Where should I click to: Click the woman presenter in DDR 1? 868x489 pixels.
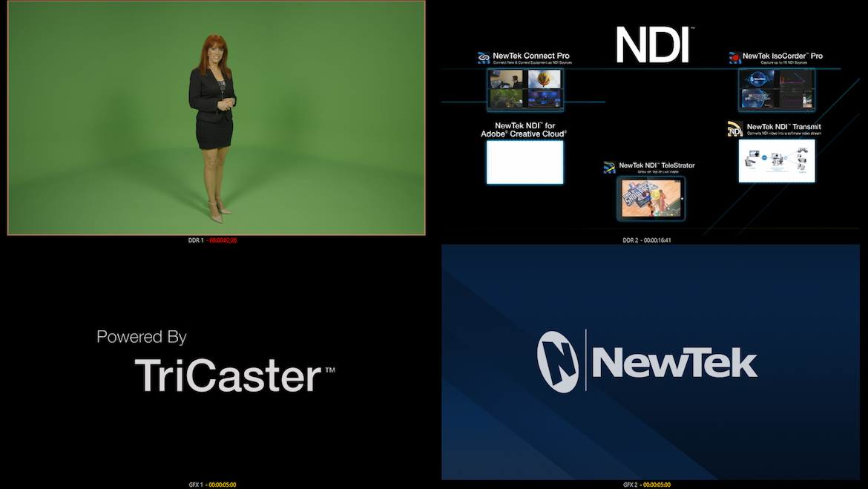click(x=213, y=128)
